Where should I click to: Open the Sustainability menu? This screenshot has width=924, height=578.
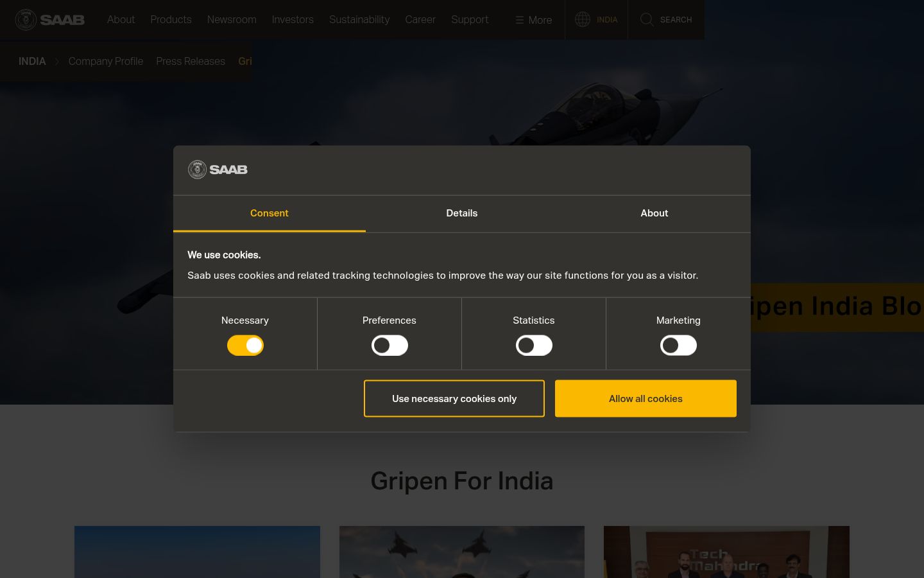coord(359,20)
